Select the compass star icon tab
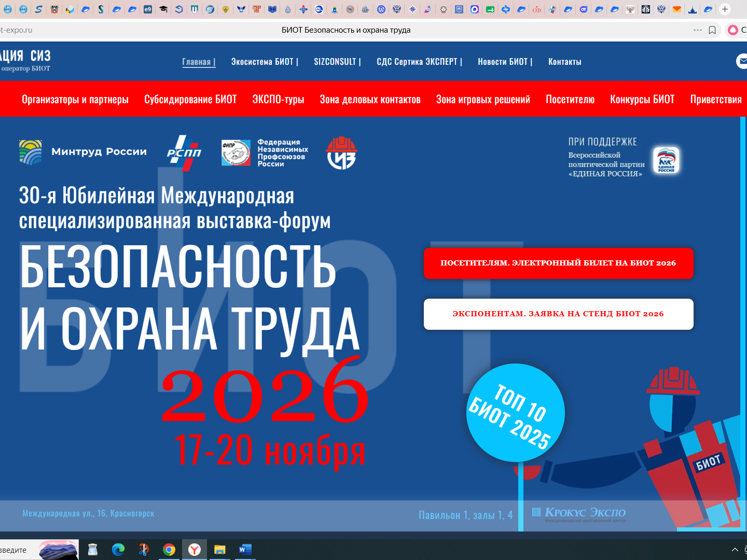 point(412,9)
